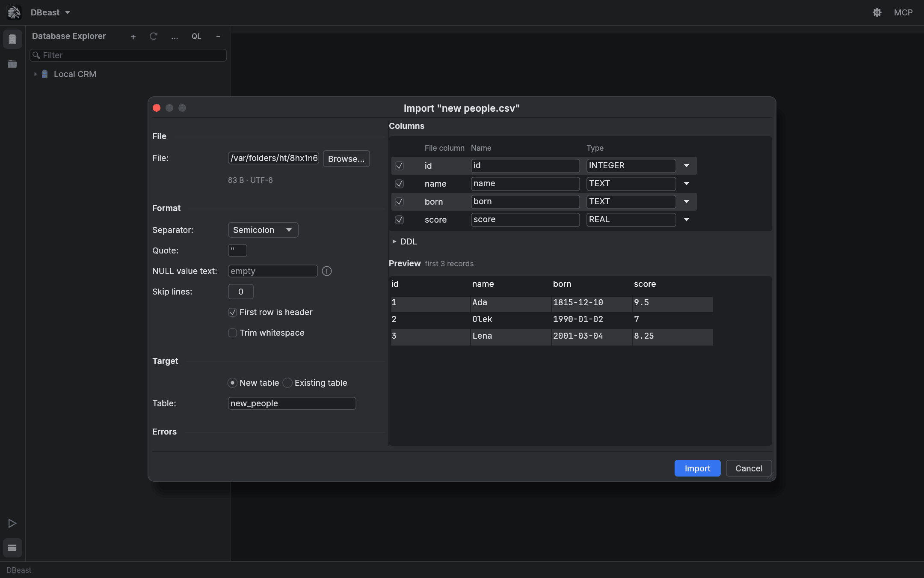924x578 pixels.
Task: Open type dropdown for score column
Action: tap(686, 220)
